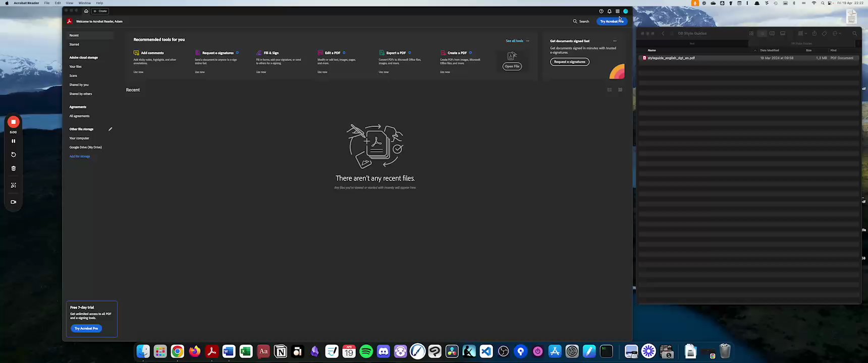868x363 pixels.
Task: Open Discord from the Dock
Action: click(384, 351)
